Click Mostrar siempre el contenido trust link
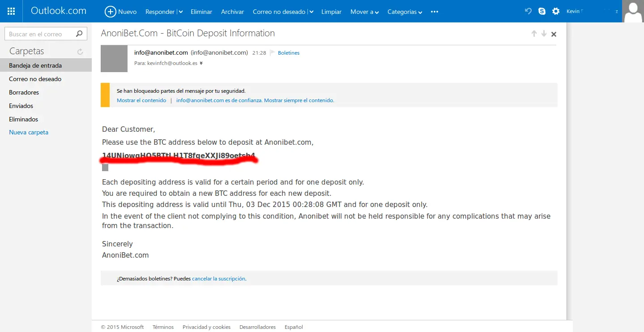 255,100
